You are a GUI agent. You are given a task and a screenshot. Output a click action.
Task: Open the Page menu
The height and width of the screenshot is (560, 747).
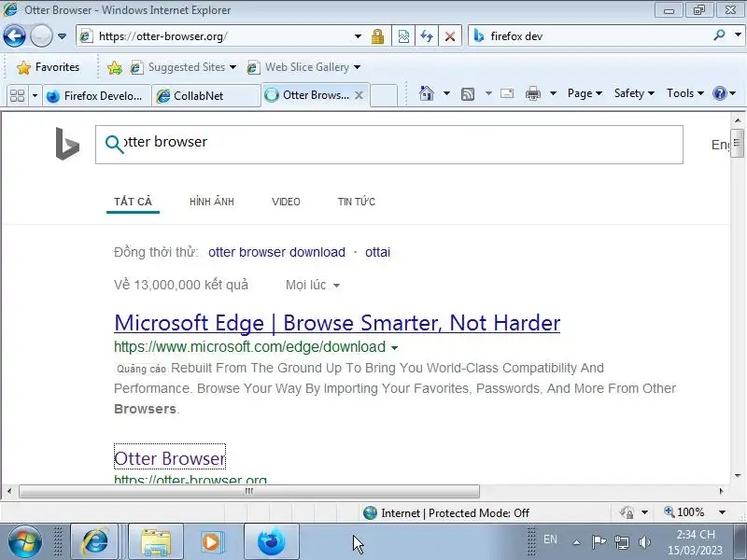point(585,93)
